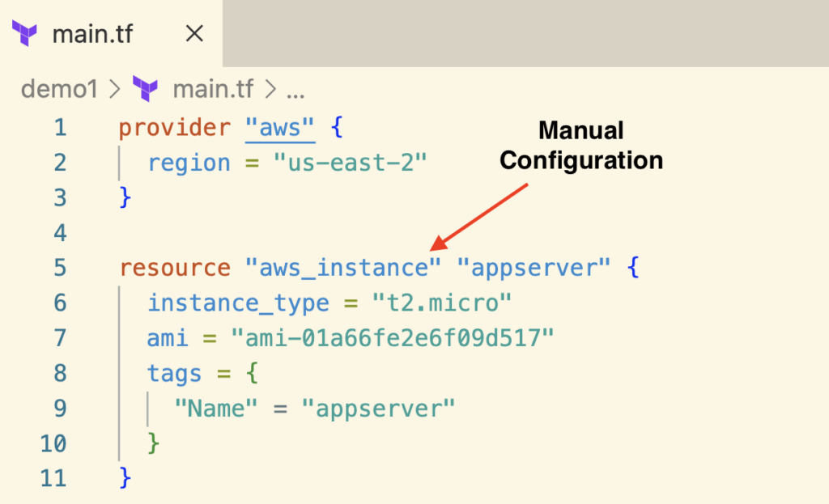The image size is (829, 504).
Task: Click the Terraform icon on the tab
Action: (x=24, y=34)
